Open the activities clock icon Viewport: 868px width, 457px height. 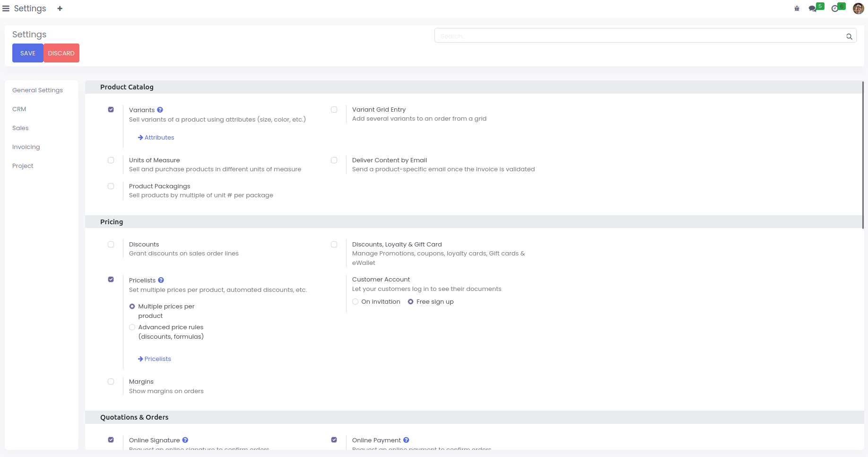(x=835, y=9)
